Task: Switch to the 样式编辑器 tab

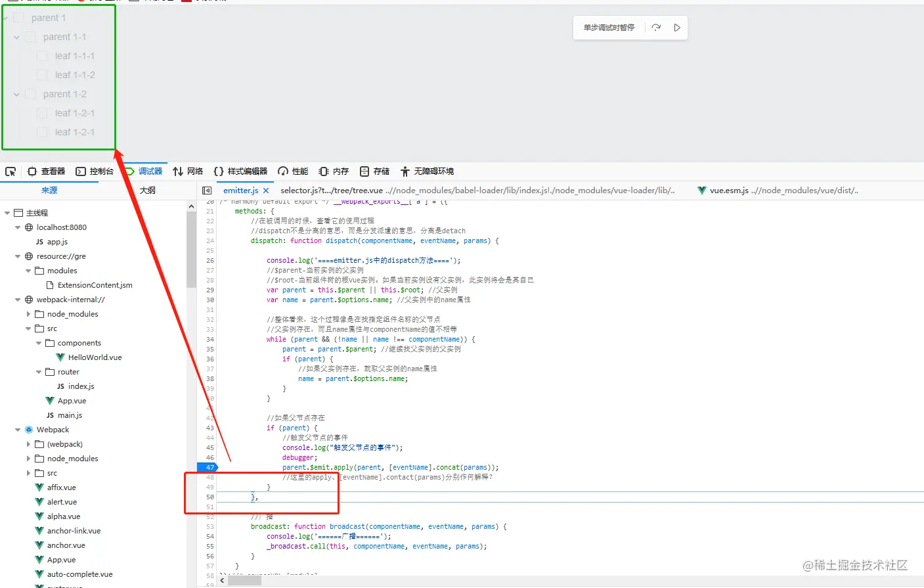Action: (240, 171)
